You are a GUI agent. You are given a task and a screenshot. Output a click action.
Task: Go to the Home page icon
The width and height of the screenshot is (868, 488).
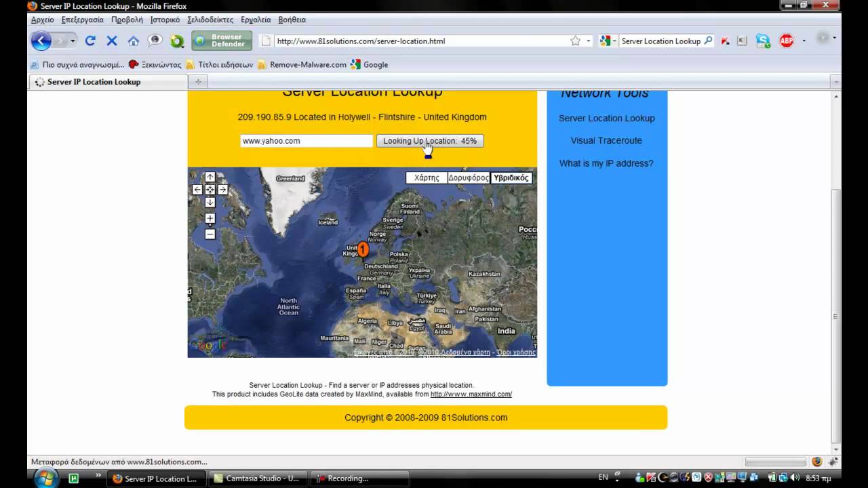(x=133, y=41)
